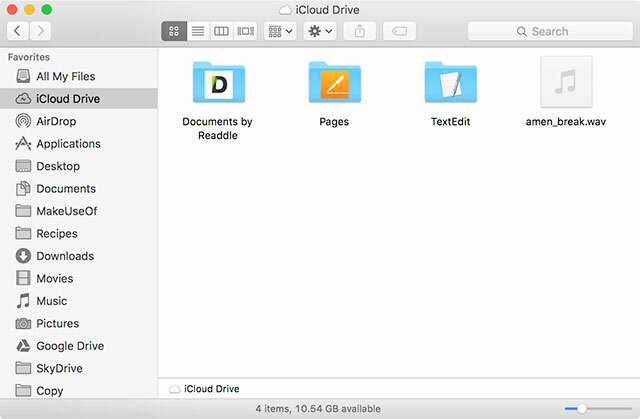Switch to Cover Flow view

tap(245, 31)
